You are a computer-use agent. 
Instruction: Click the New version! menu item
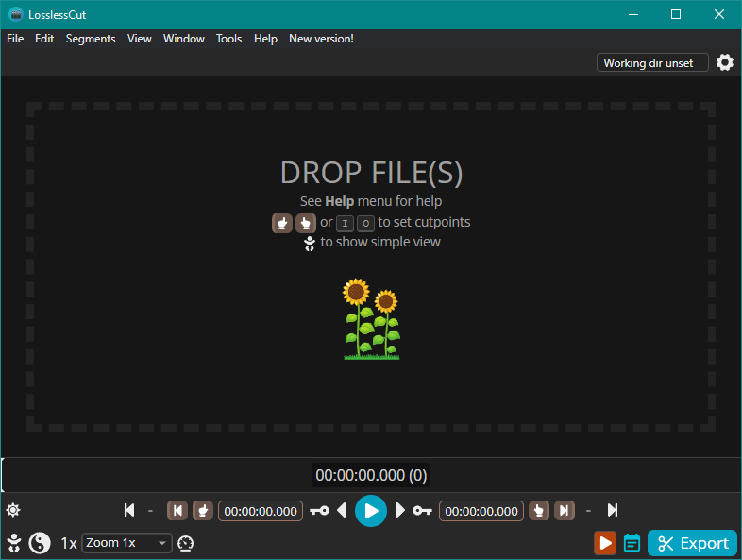point(321,39)
